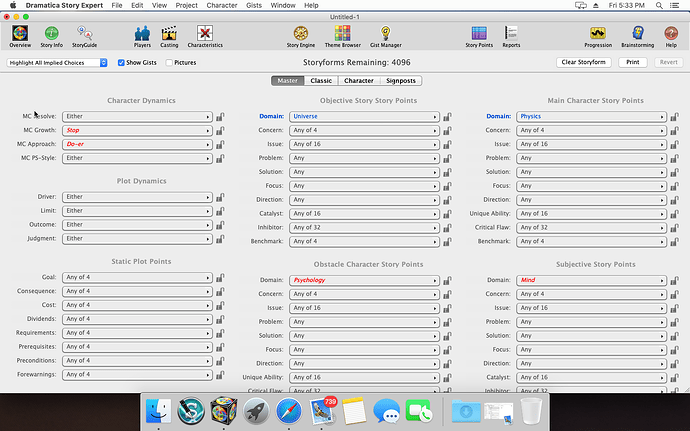690x431 pixels.
Task: Open the Gists menu in menu bar
Action: coord(253,5)
